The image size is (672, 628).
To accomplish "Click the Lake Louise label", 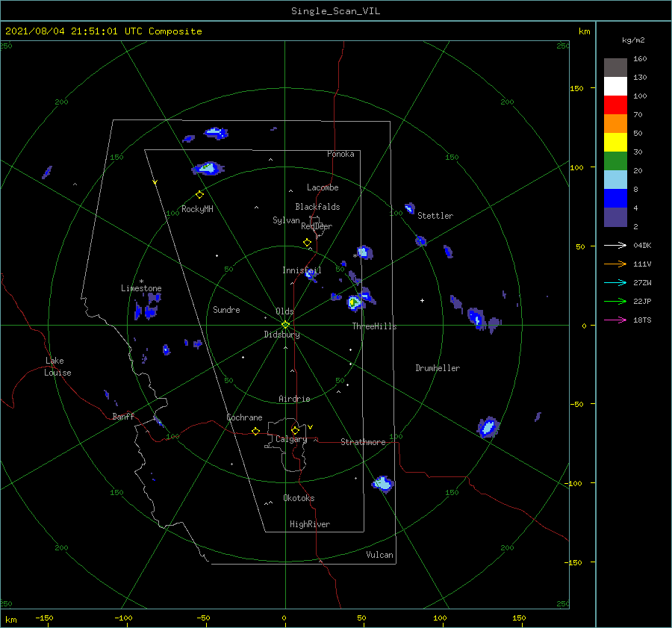I will point(57,367).
